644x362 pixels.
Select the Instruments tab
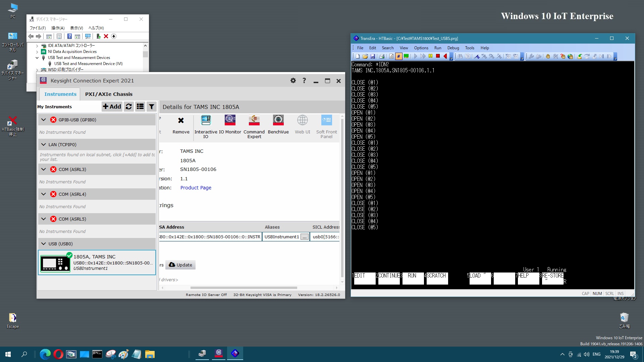tap(60, 94)
